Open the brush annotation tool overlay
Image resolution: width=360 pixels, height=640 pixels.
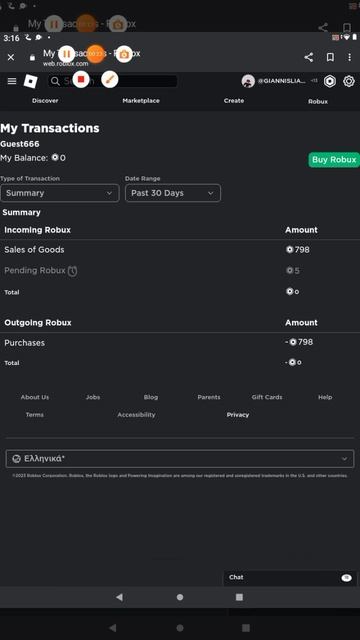coord(109,79)
